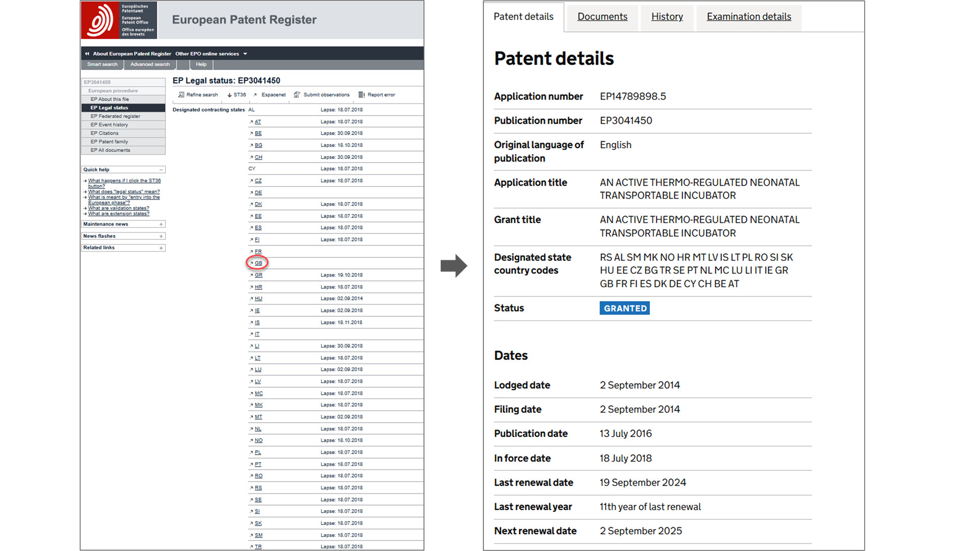The image size is (980, 551).
Task: Click the Submit observations pencil icon
Action: tap(297, 95)
